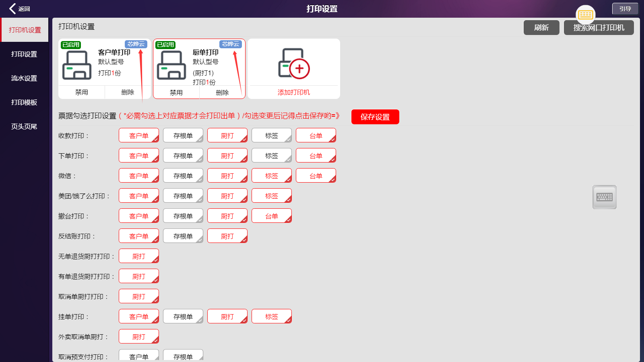This screenshot has height=362, width=644.
Task: Open the 打印机设置 sidebar tab
Action: pyautogui.click(x=25, y=30)
